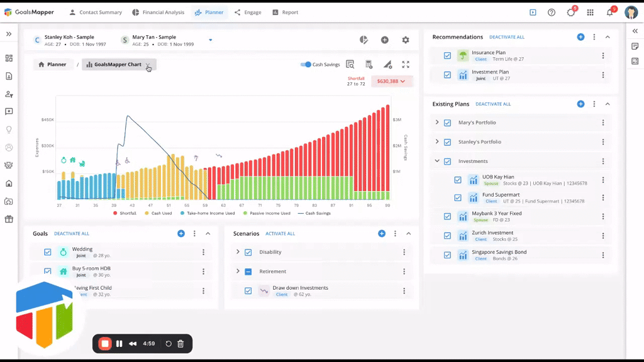Click the settings gear in client header
This screenshot has height=362, width=644.
[x=406, y=40]
